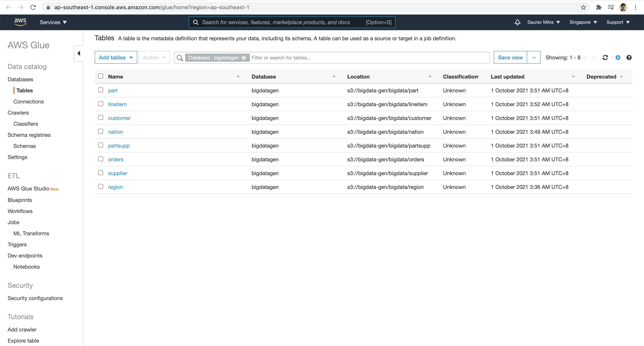The image size is (644, 346).
Task: Click the settings gear icon
Action: coord(617,57)
